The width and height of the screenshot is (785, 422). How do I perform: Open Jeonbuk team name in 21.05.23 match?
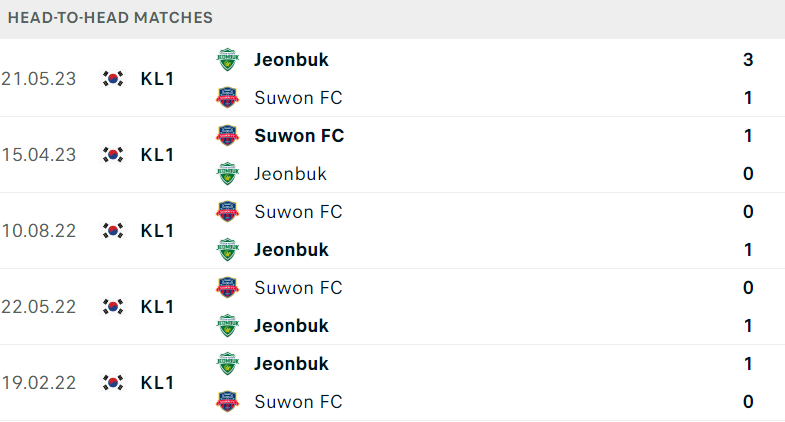pyautogui.click(x=291, y=60)
